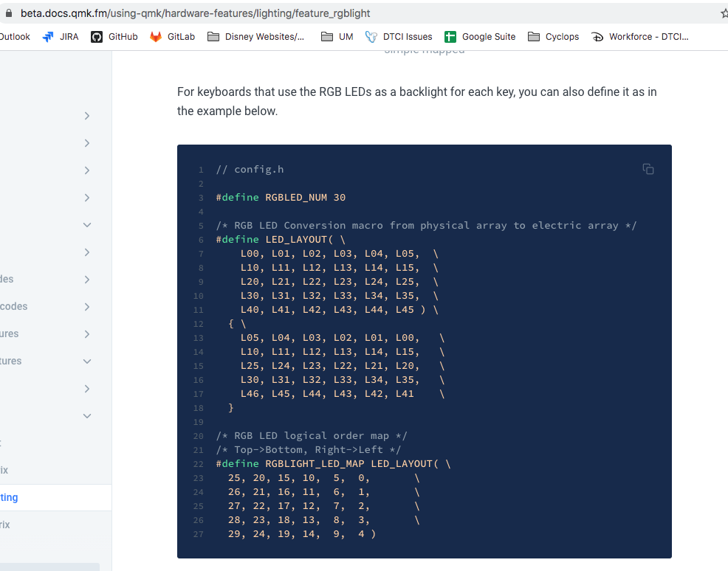728x571 pixels.
Task: Click code line 'L46, L45, L44, L43, L42, L41'
Action: click(x=342, y=394)
